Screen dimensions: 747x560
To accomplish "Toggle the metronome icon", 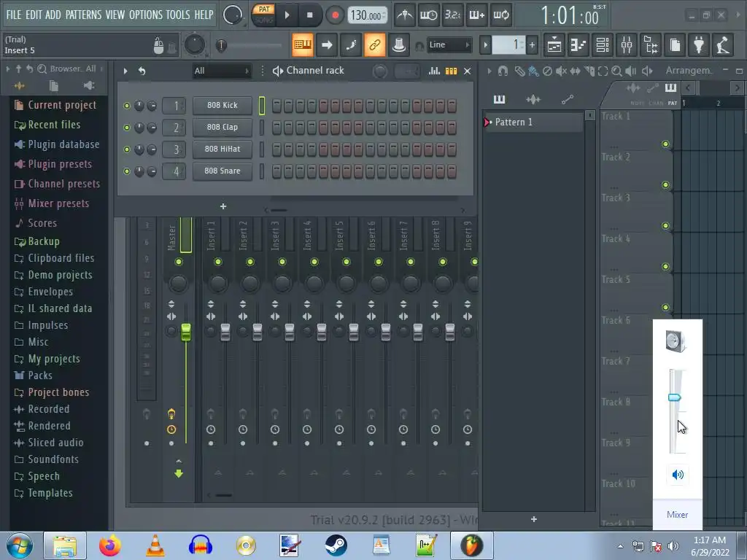I will (x=405, y=15).
